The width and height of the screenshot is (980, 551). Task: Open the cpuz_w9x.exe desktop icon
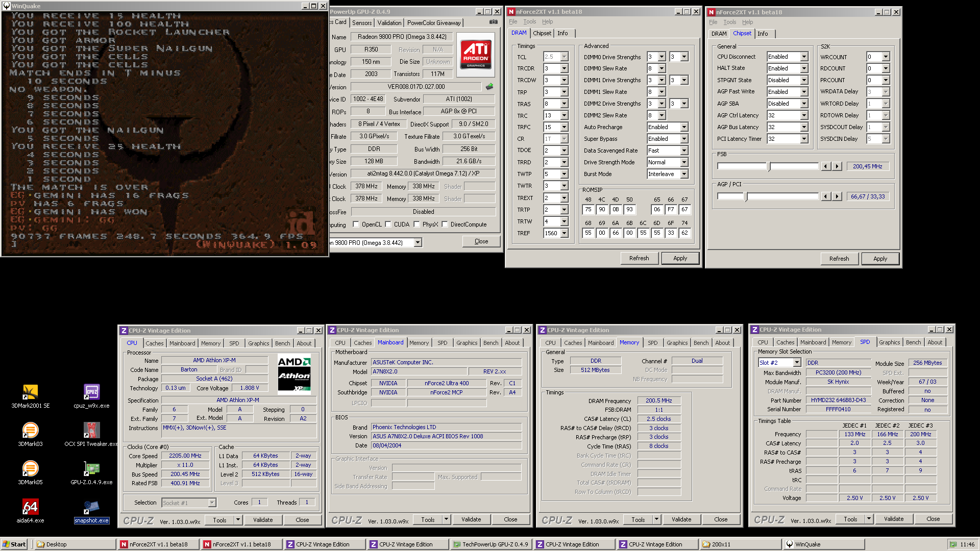[x=91, y=396]
